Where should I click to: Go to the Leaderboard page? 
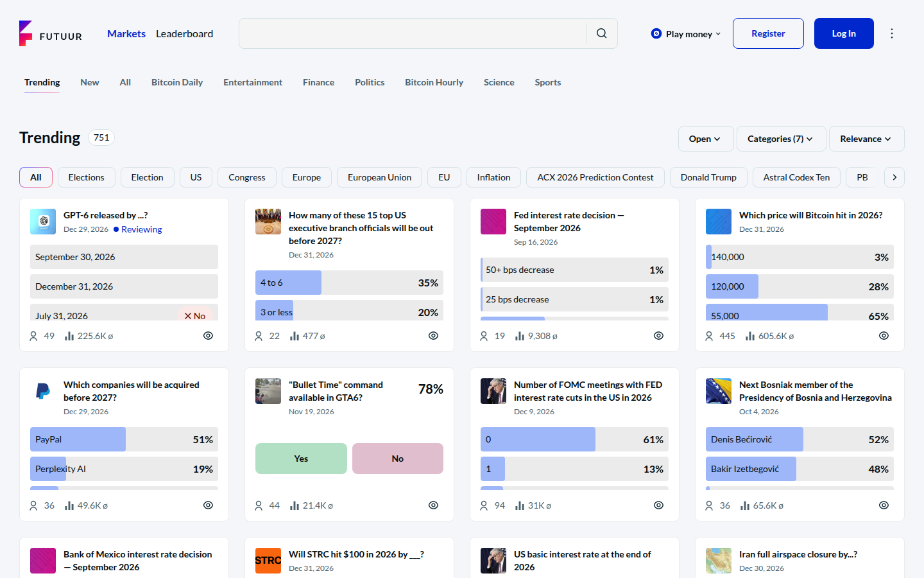(x=185, y=33)
